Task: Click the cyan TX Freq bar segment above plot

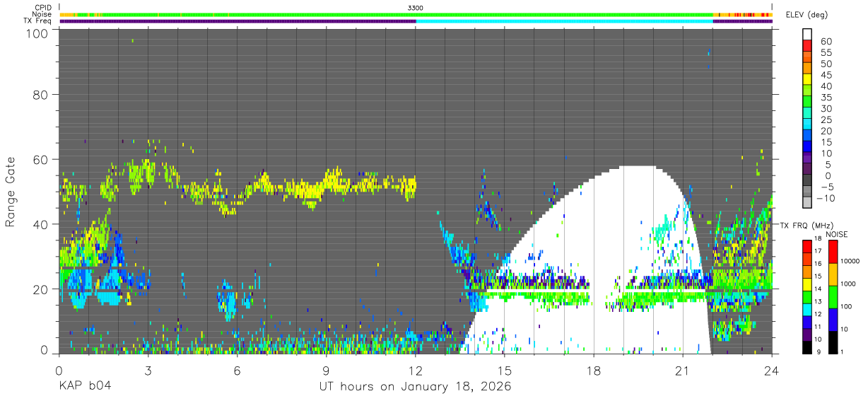Action: coord(565,21)
